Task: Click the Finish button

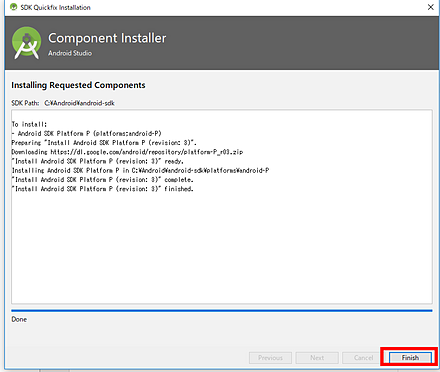Action: [410, 358]
